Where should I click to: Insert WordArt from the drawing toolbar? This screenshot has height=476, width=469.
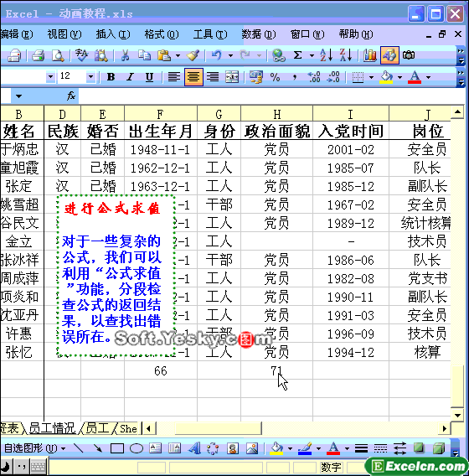tap(194, 448)
